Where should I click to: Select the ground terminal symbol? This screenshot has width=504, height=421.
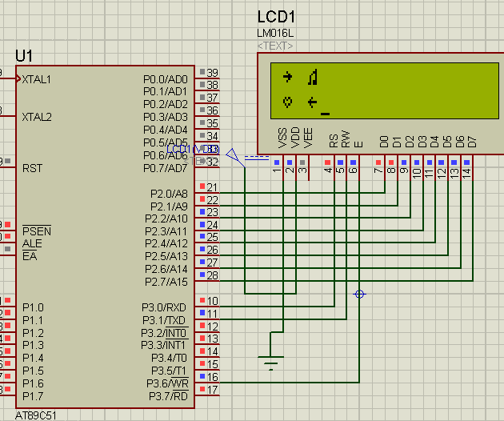click(270, 363)
